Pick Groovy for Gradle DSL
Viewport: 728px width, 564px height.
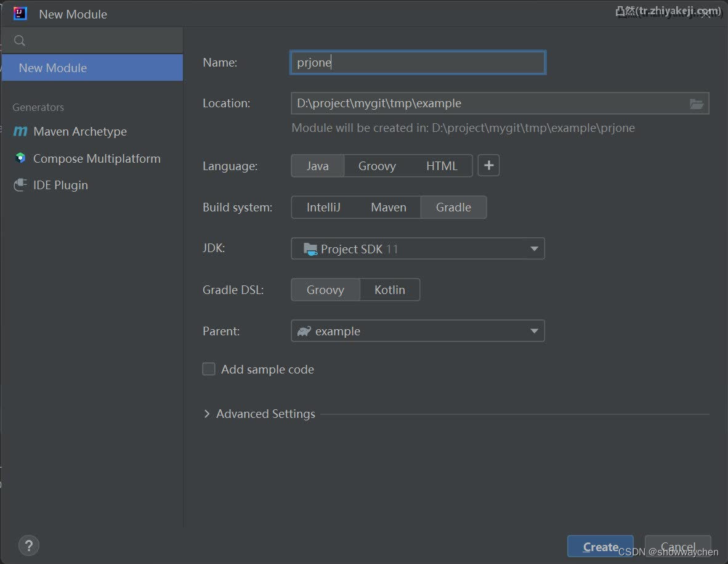[325, 290]
